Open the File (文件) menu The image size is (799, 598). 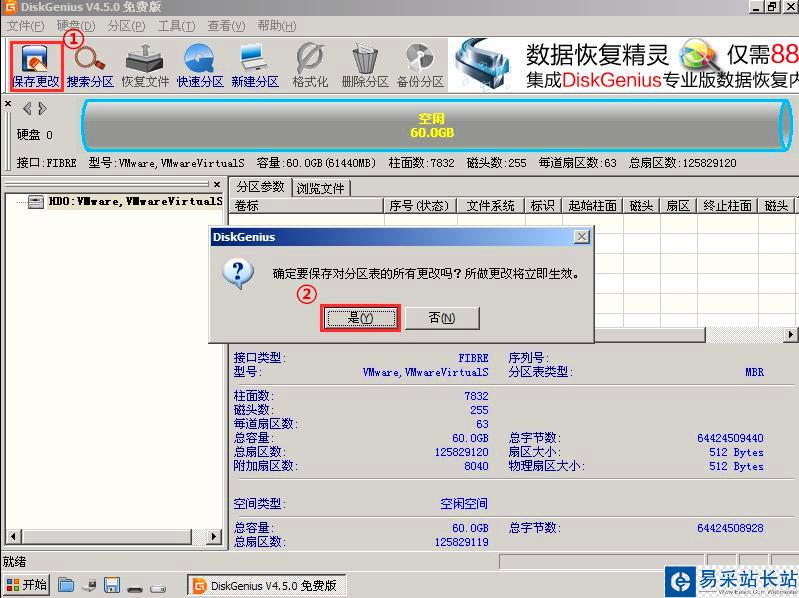(x=25, y=26)
